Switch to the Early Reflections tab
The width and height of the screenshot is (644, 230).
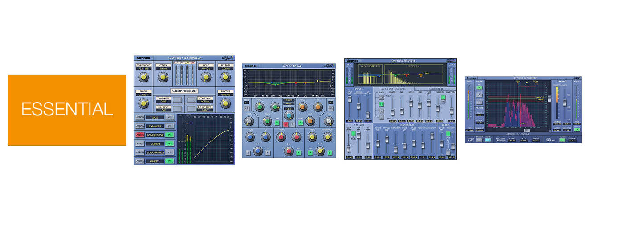click(x=393, y=89)
